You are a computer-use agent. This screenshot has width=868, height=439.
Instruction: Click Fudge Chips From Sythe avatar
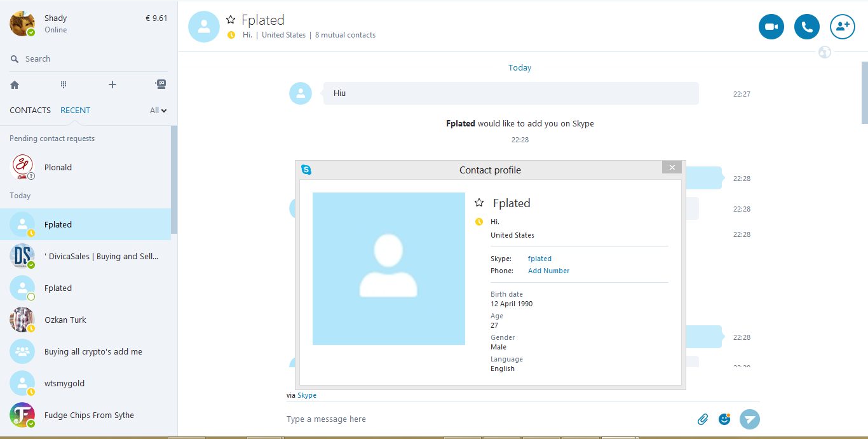(22, 415)
